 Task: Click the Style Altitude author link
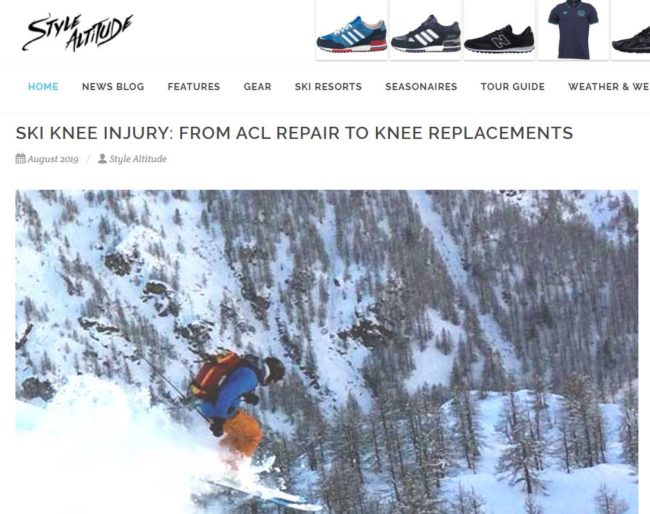(x=138, y=159)
